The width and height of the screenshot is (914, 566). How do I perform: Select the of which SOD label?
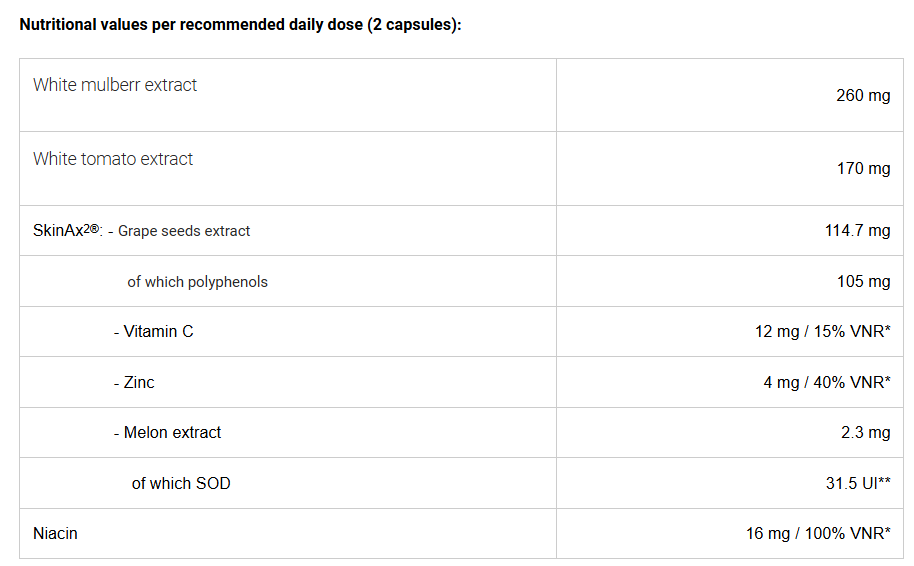(x=181, y=483)
